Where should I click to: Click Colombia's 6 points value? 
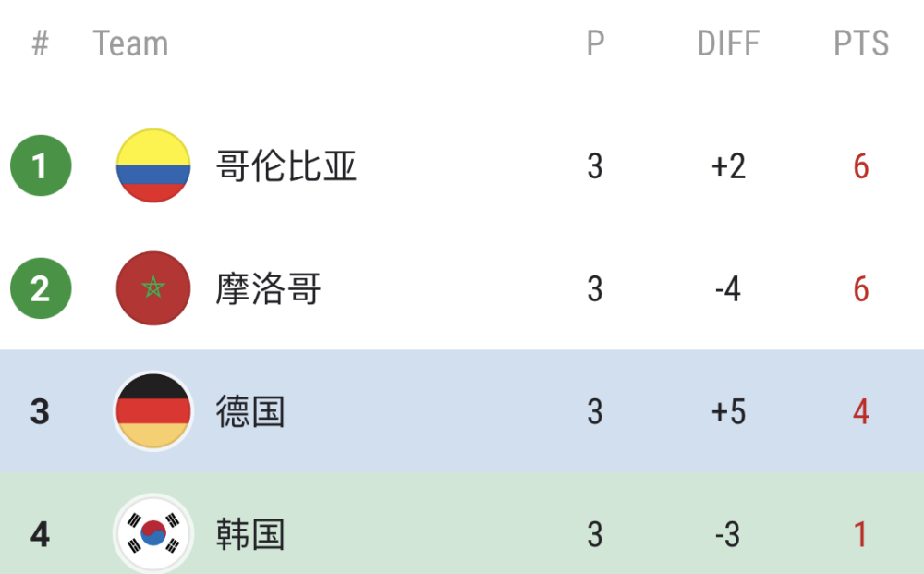point(860,166)
